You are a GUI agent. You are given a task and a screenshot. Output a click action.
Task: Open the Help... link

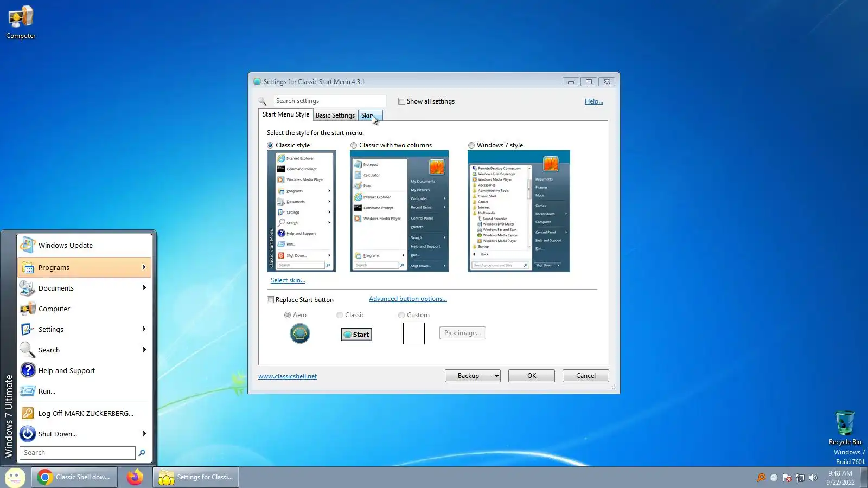[594, 101]
